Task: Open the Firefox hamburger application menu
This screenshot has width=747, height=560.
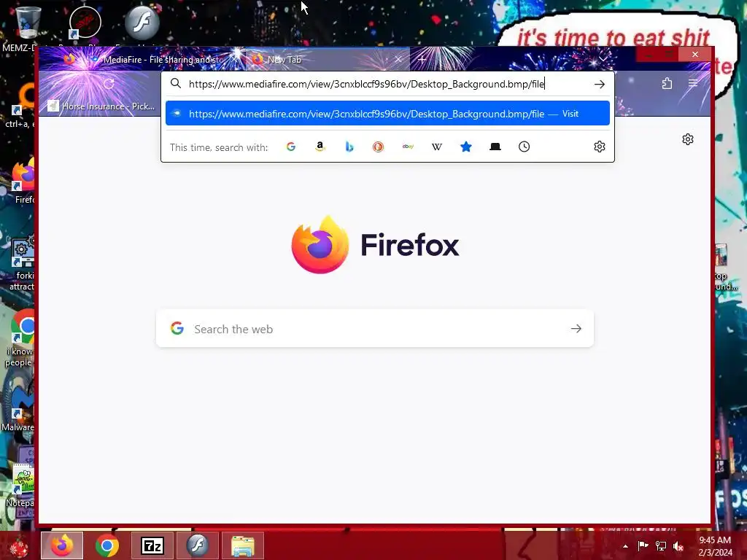Action: [x=693, y=84]
